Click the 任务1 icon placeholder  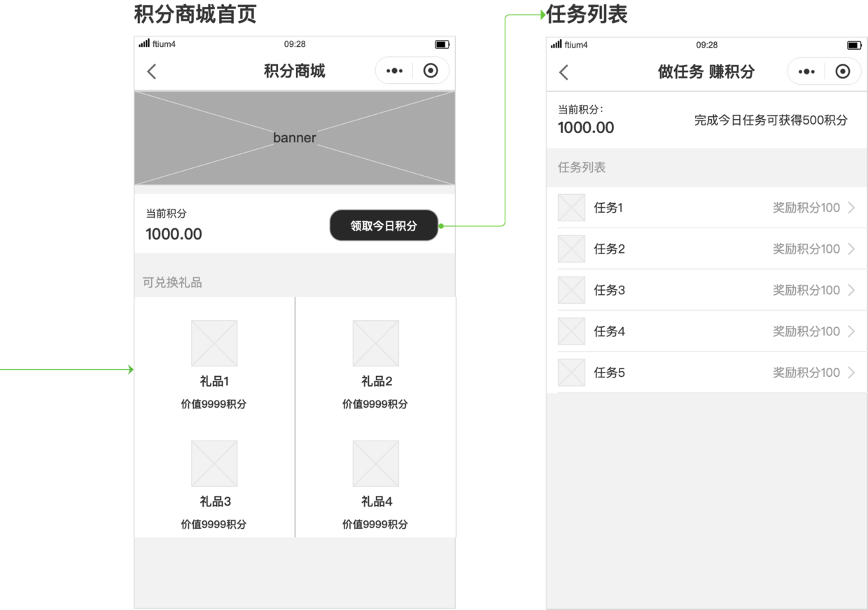tap(571, 208)
